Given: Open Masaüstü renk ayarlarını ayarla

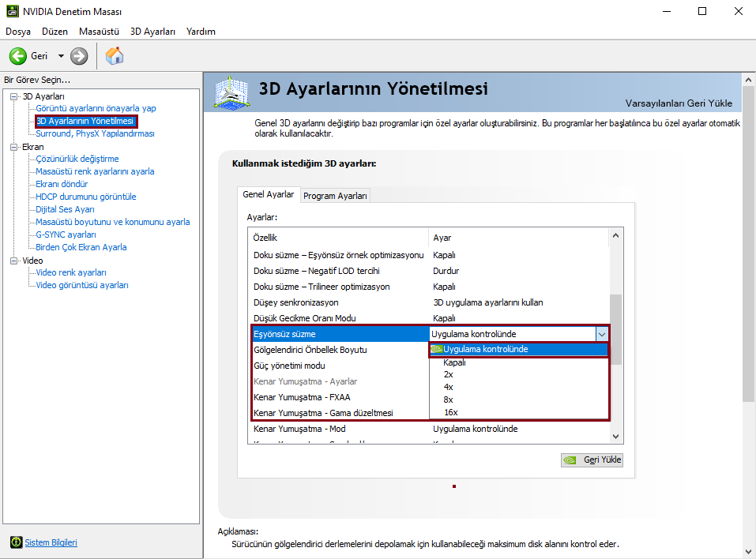Looking at the screenshot, I should click(95, 171).
